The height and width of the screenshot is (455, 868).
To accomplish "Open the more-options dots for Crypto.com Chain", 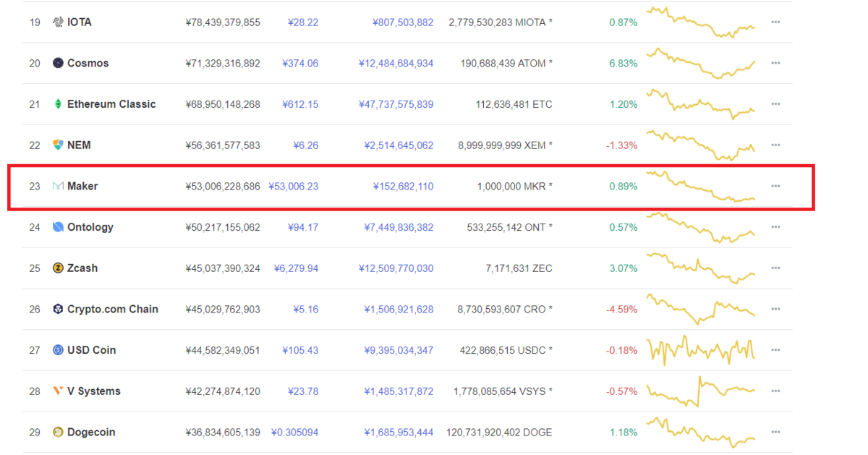I will 775,309.
